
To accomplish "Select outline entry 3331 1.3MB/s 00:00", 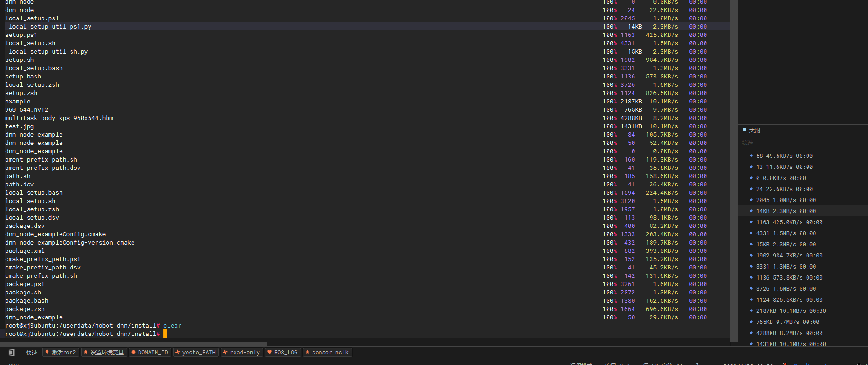I will 786,267.
